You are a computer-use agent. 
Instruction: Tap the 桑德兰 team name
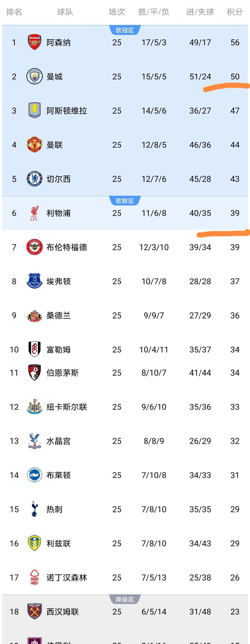[58, 315]
